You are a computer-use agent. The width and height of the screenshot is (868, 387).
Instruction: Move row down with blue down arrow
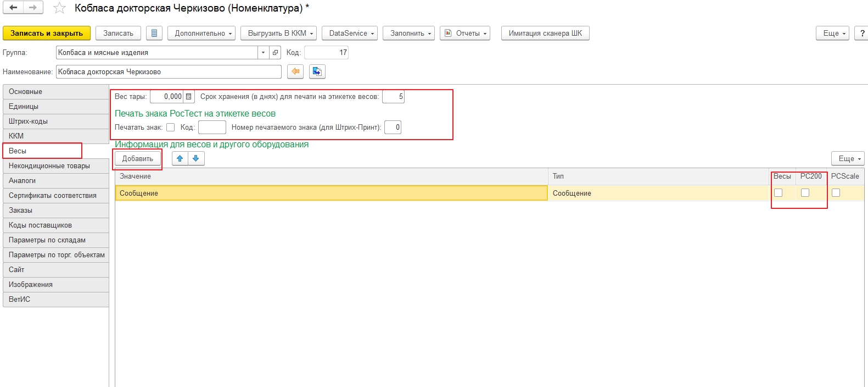click(x=195, y=159)
